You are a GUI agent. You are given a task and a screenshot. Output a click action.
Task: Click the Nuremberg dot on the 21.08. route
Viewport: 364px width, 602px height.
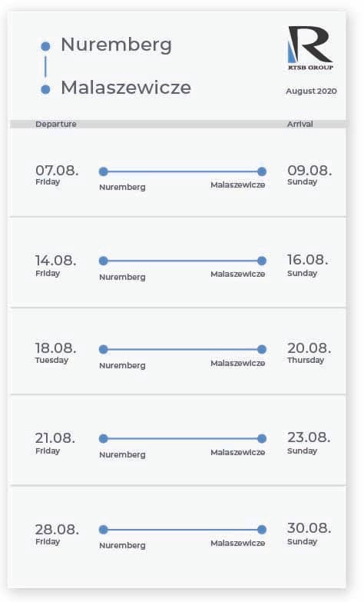coord(103,438)
